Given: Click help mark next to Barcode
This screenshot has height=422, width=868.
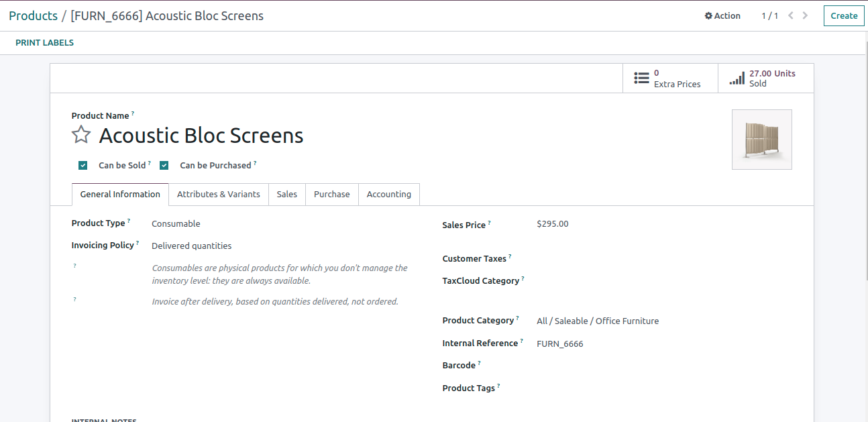Looking at the screenshot, I should coord(480,363).
